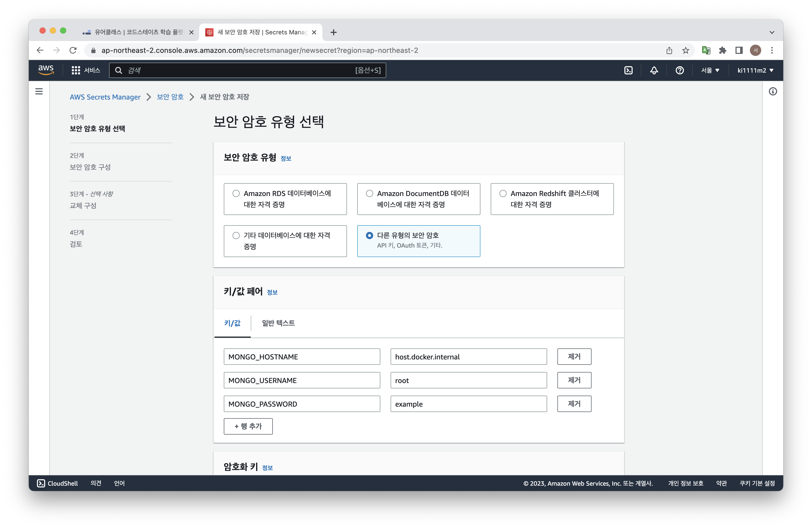Open the Chrome profile avatar
The width and height of the screenshot is (812, 529).
[755, 51]
